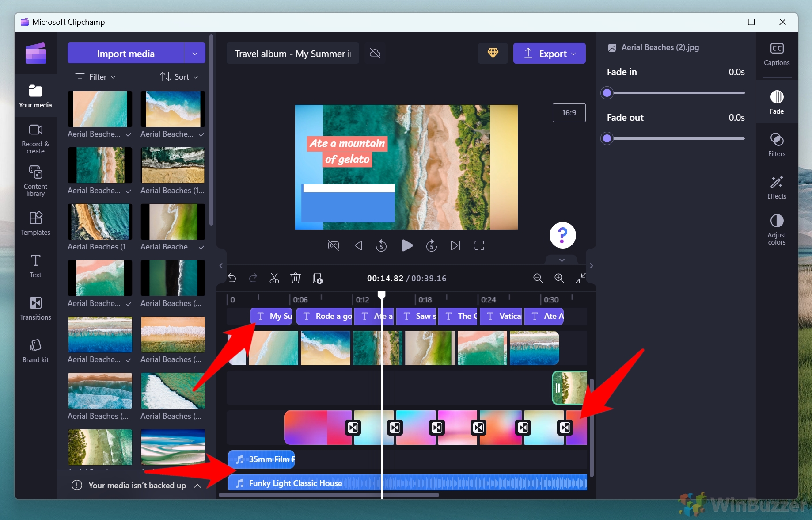812x520 pixels.
Task: Expand the Import media dropdown arrow
Action: pos(195,54)
